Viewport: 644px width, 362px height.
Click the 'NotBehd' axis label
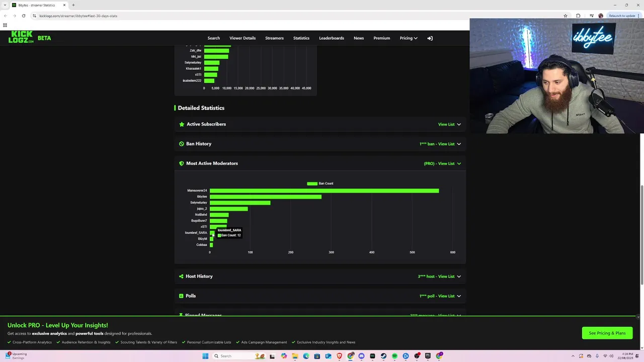click(x=201, y=215)
